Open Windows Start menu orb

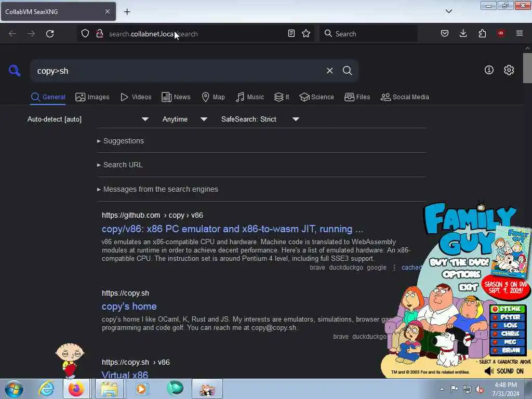point(14,389)
